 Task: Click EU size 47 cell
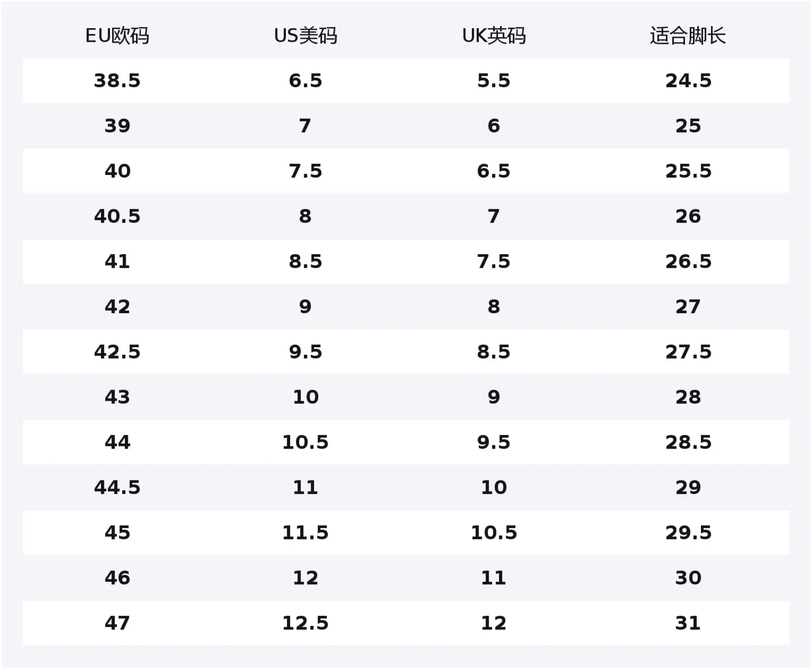click(x=117, y=623)
